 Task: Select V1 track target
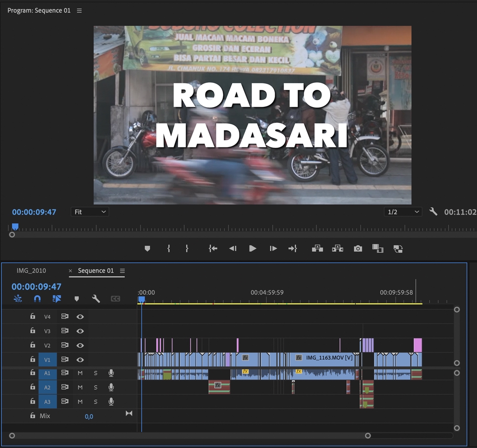(x=48, y=360)
